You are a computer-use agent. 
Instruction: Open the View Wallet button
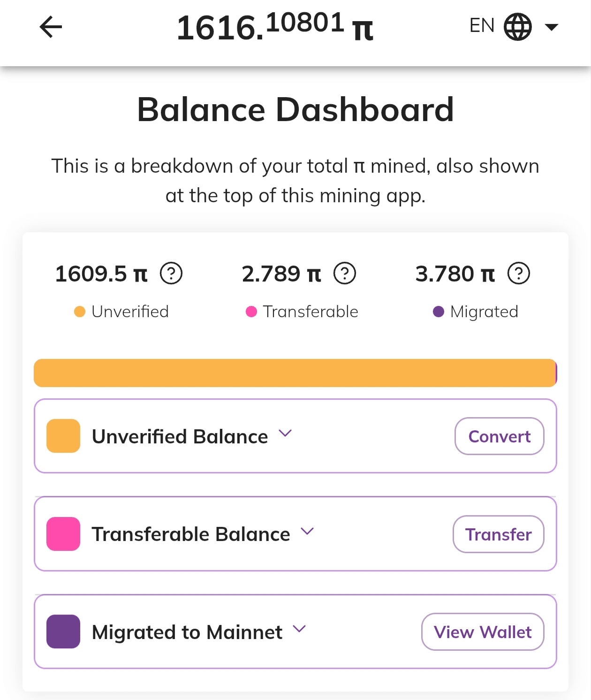pyautogui.click(x=483, y=632)
